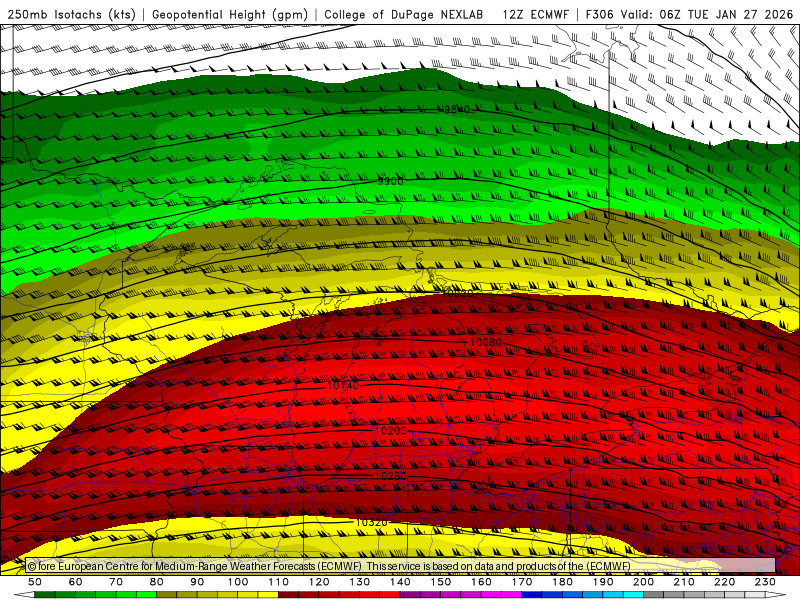Screen dimensions: 800x600
Task: Click the 210 knots color scale label
Action: click(684, 582)
